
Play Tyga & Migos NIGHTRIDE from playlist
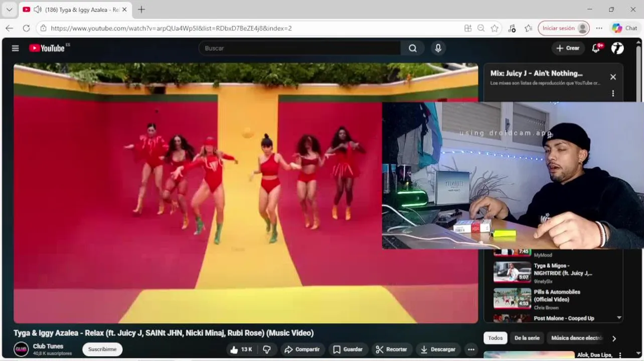[x=544, y=273]
